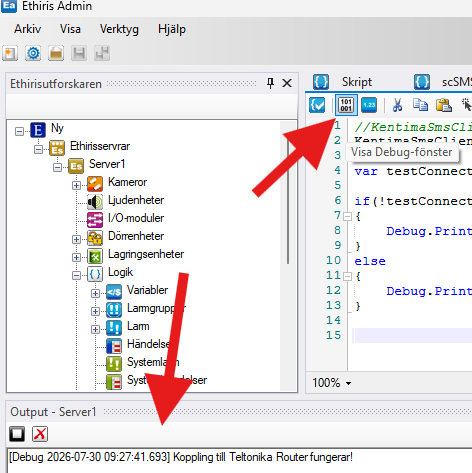Click the Variabler blue icon
The image size is (472, 473).
tap(114, 292)
